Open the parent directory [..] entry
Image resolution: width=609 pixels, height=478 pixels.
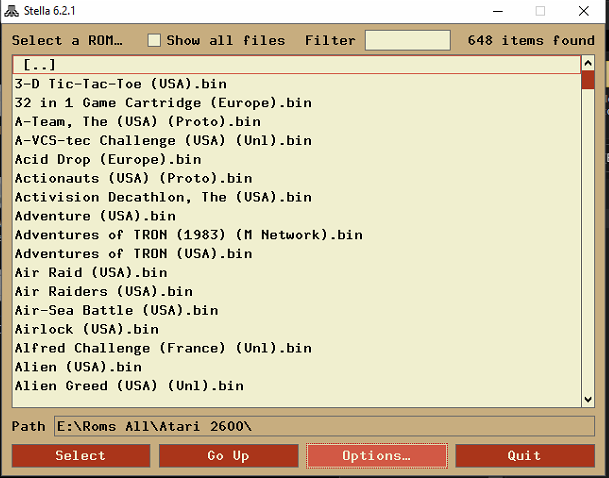tap(39, 65)
